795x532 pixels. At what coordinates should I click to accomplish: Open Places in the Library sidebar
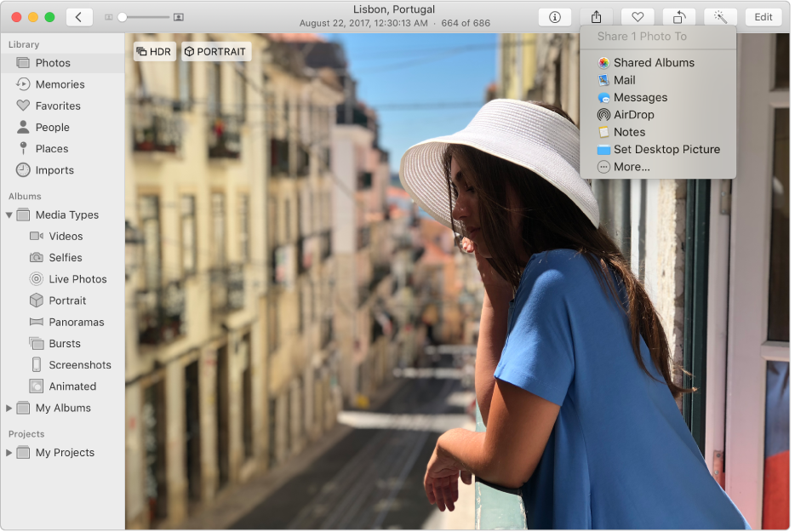[x=54, y=148]
